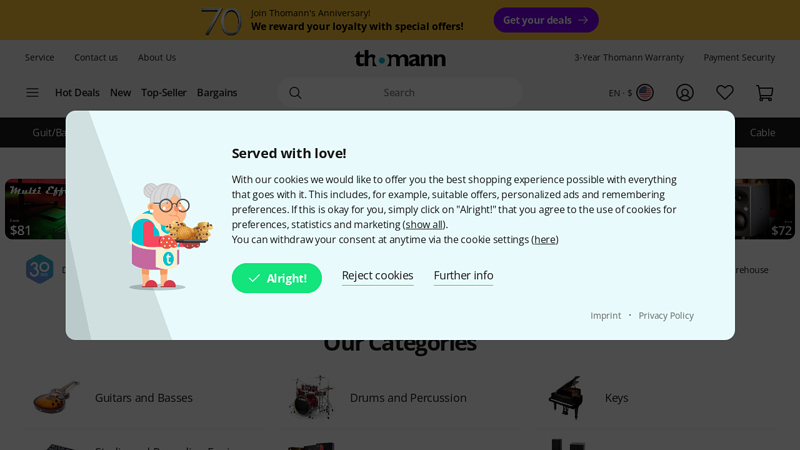Click the Thomann logo
800x450 pixels.
point(400,59)
